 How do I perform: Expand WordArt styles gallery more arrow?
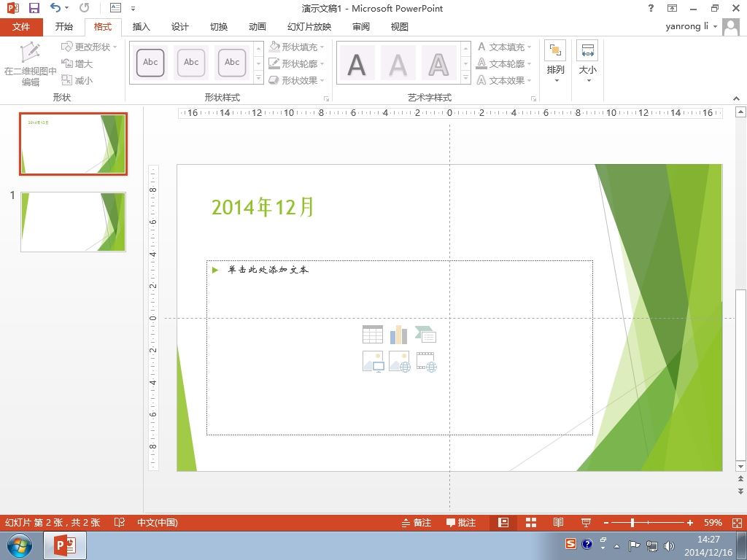click(x=466, y=77)
